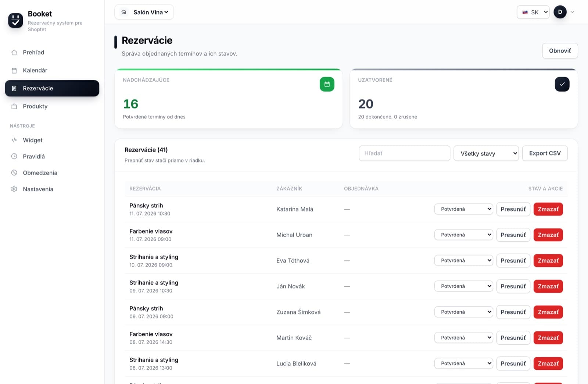Click the Booket logo icon

point(15,20)
